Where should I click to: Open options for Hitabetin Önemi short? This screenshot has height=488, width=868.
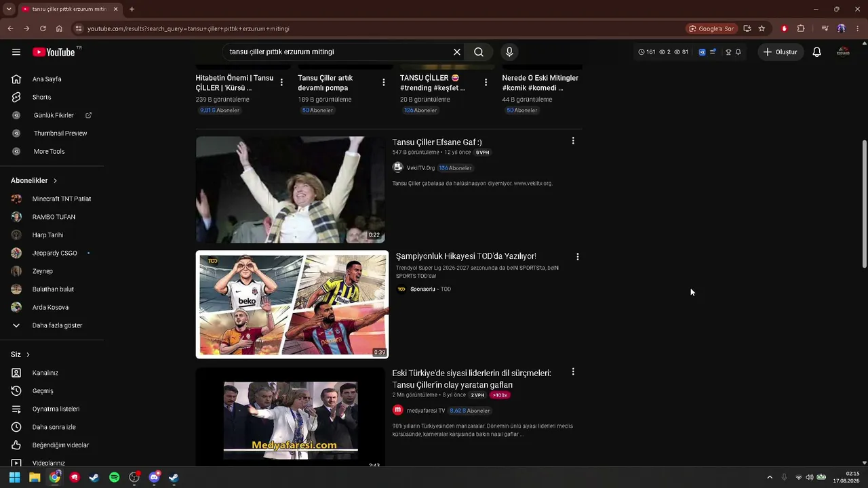(281, 83)
